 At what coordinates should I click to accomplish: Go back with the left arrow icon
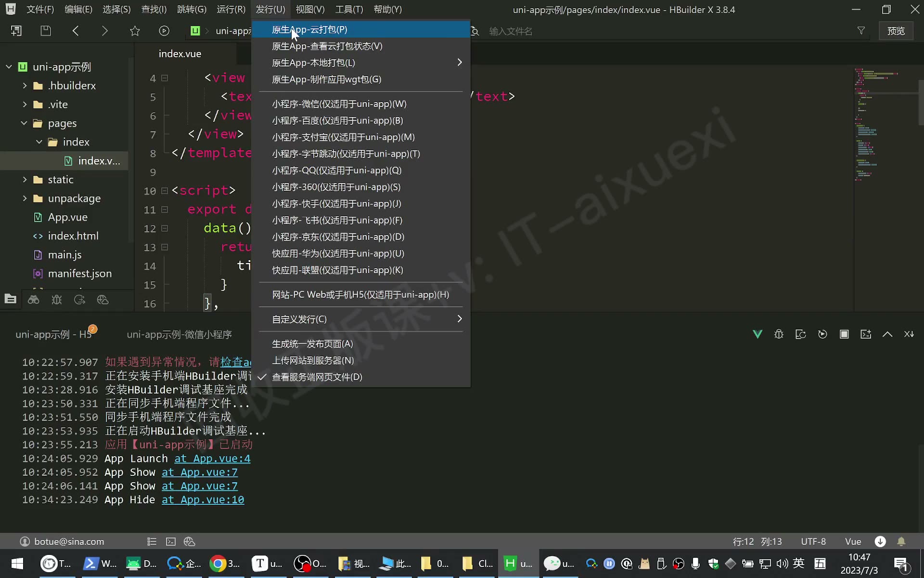point(76,31)
